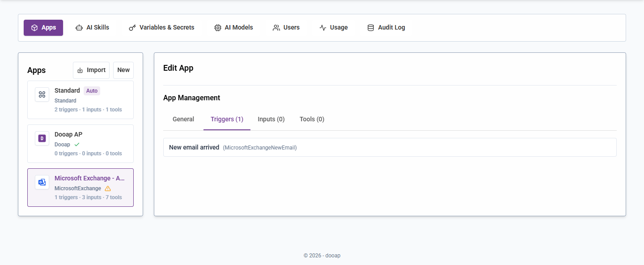The width and height of the screenshot is (644, 265).
Task: Click the database icon beside Audit Log
Action: 371,28
